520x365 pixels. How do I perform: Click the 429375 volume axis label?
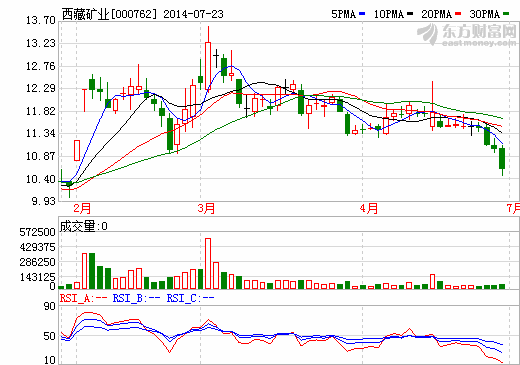[37, 247]
